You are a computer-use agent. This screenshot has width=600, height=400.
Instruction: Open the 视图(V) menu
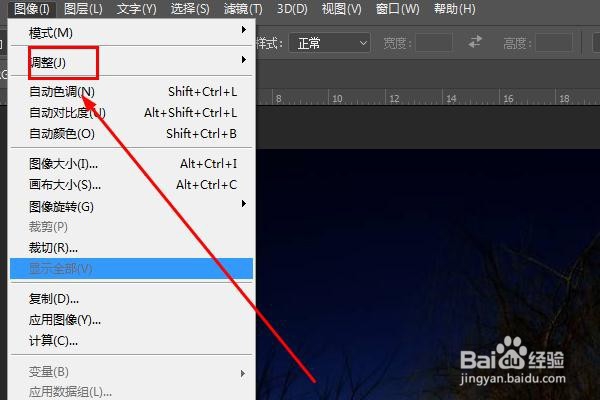(x=341, y=9)
